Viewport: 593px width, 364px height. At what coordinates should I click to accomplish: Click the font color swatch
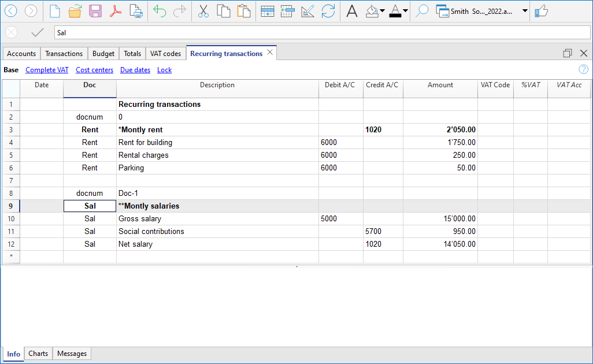pyautogui.click(x=396, y=11)
